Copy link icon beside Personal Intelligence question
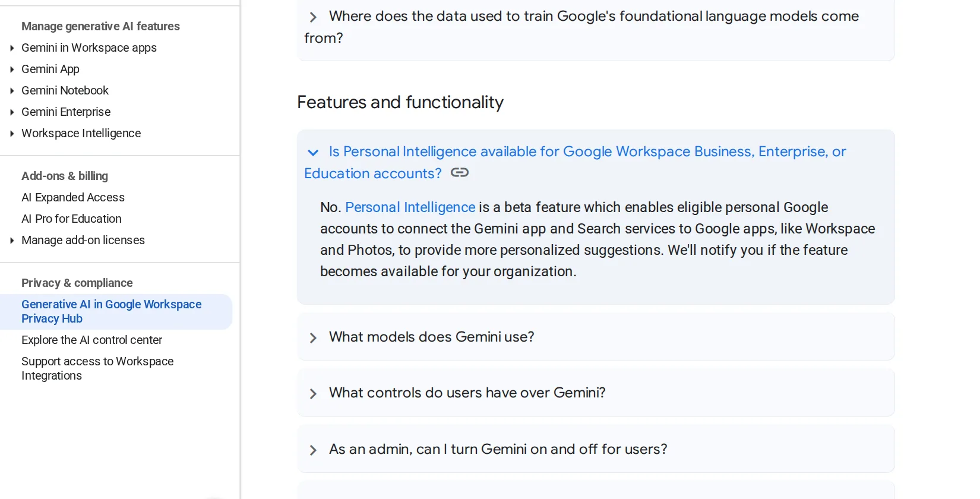Screen dimensions: 980x499 [x=460, y=173]
